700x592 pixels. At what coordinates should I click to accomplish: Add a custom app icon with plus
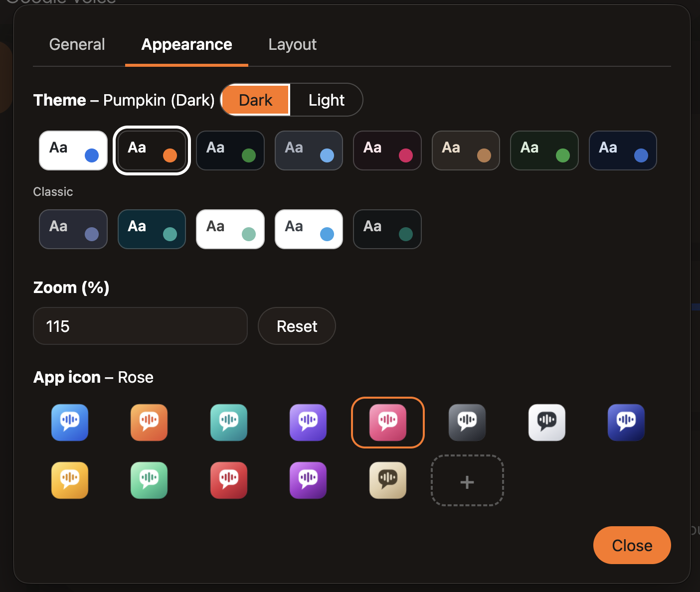[x=467, y=481]
